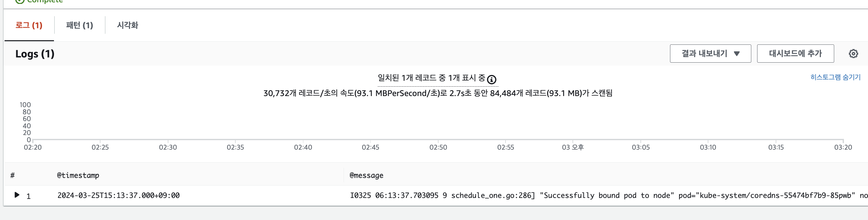868x220 pixels.
Task: Click the info icon beside record count
Action: click(x=492, y=79)
